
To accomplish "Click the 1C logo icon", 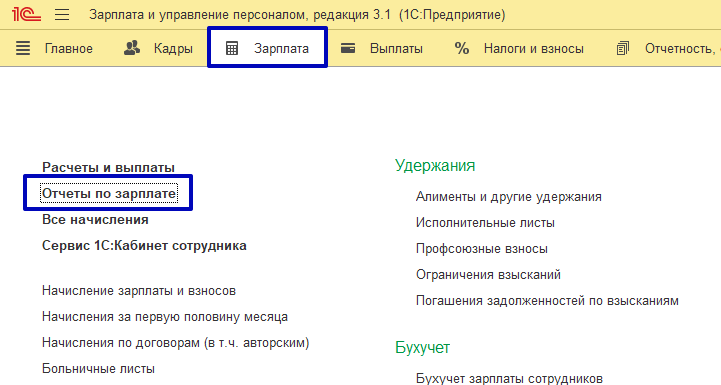I will coord(27,15).
